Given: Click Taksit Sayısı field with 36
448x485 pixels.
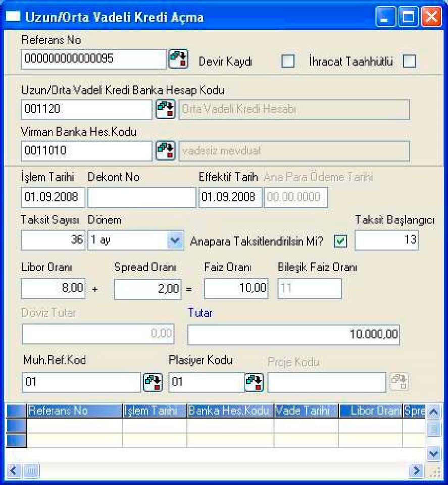Looking at the screenshot, I should pyautogui.click(x=53, y=240).
